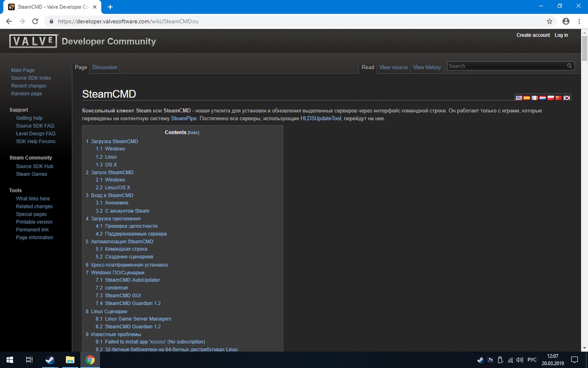The height and width of the screenshot is (368, 588).
Task: Open the View history tab
Action: pyautogui.click(x=427, y=67)
